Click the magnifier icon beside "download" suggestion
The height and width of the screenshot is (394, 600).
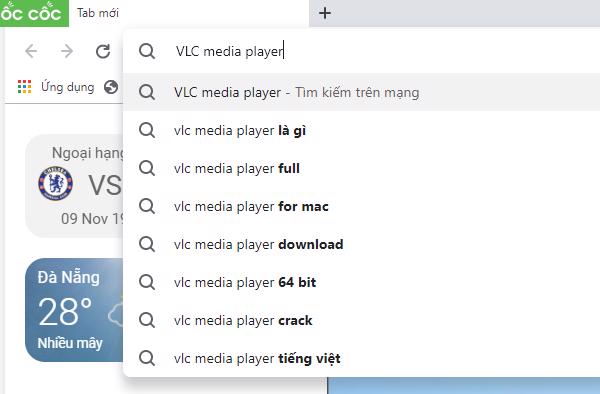pyautogui.click(x=147, y=244)
